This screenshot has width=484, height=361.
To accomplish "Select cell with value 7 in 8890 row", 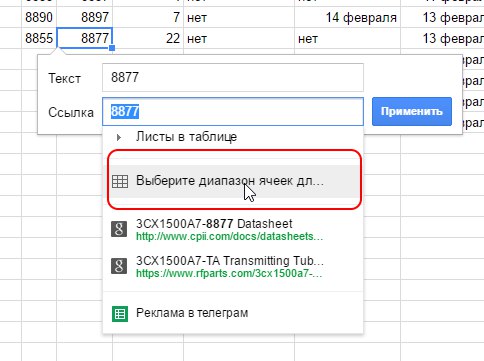I will 148,17.
